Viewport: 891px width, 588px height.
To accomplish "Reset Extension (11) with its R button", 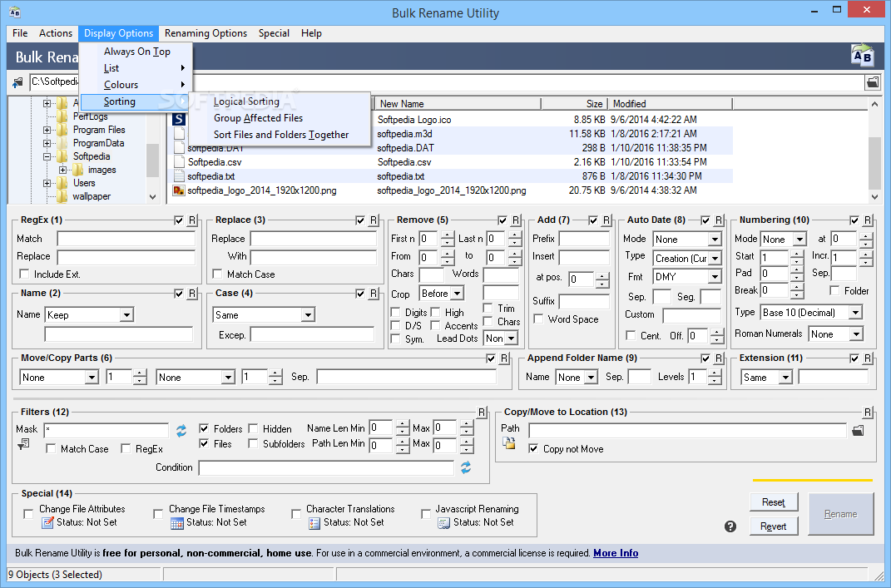I will (868, 358).
